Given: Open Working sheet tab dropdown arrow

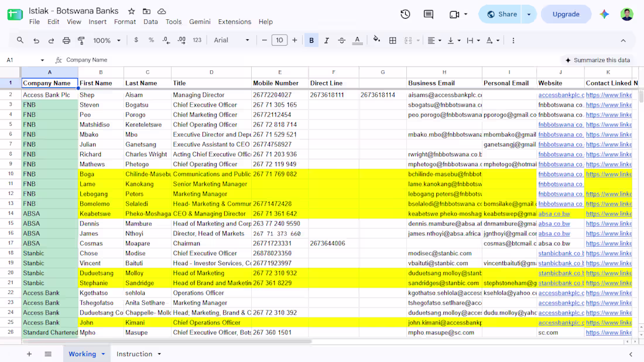Looking at the screenshot, I should click(x=103, y=354).
